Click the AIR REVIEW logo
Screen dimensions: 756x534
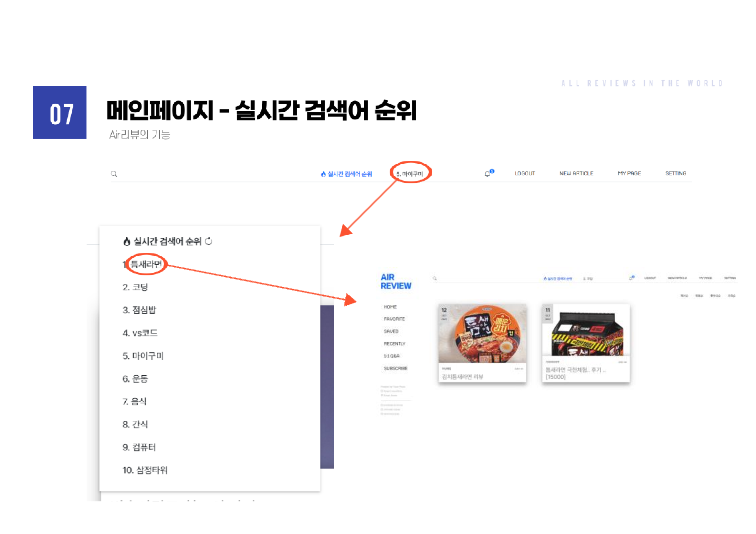396,282
